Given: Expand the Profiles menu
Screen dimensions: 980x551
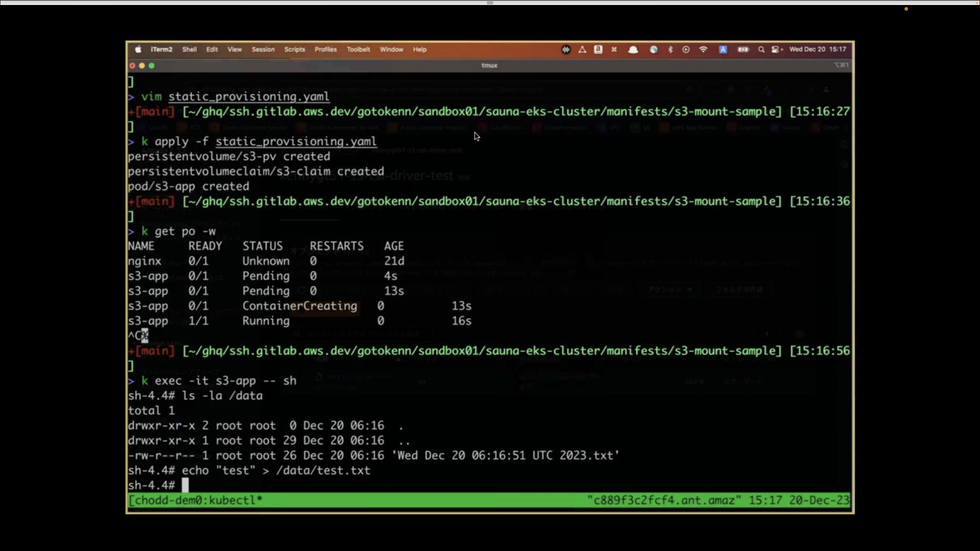Looking at the screenshot, I should (x=325, y=49).
